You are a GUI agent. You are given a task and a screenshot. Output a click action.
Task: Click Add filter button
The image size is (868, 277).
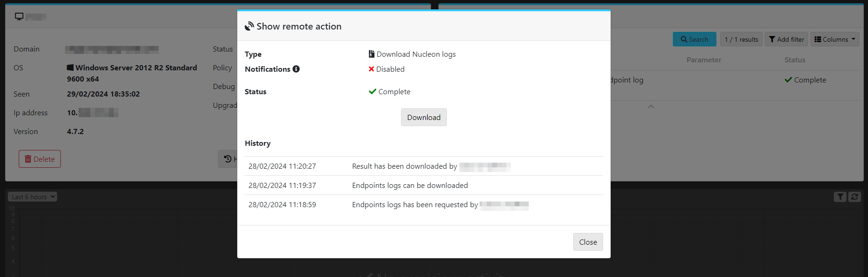(786, 39)
